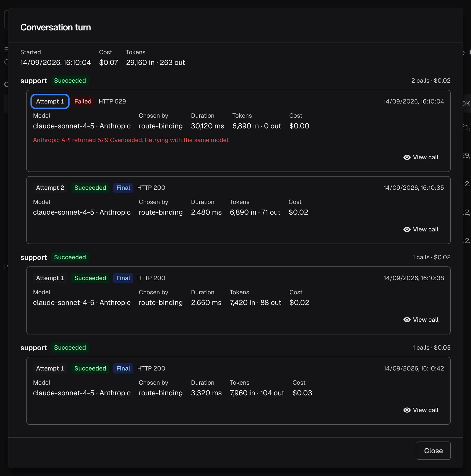The image size is (471, 476).
Task: Click the total tokens 29,160 in · 263 out
Action: coord(155,62)
